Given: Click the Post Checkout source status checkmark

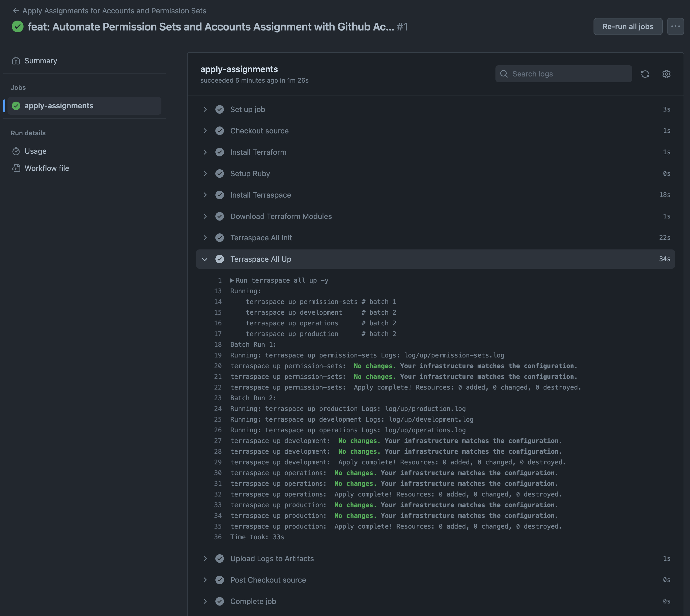Looking at the screenshot, I should pyautogui.click(x=219, y=580).
